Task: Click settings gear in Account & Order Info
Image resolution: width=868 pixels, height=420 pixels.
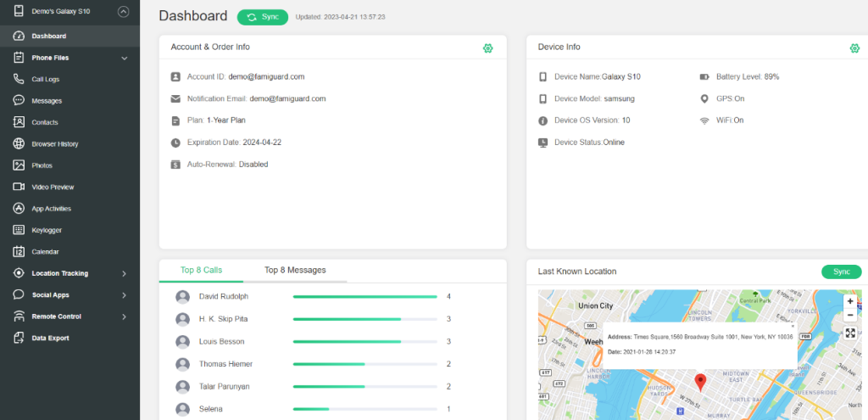Action: pos(487,48)
